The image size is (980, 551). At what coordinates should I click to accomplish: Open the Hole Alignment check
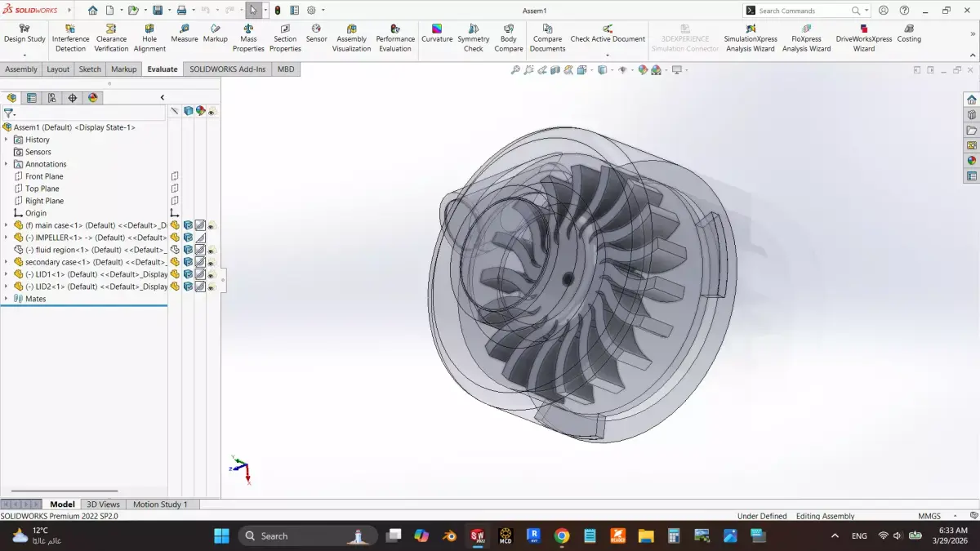149,38
